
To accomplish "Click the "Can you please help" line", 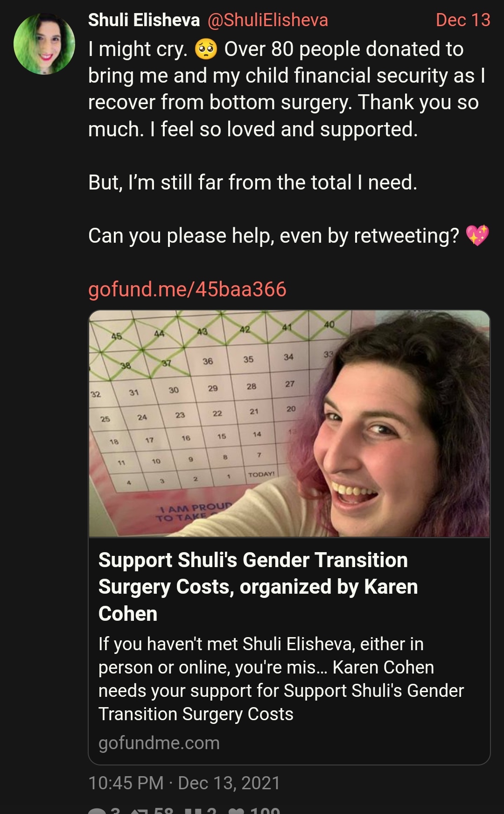I will pos(273,236).
